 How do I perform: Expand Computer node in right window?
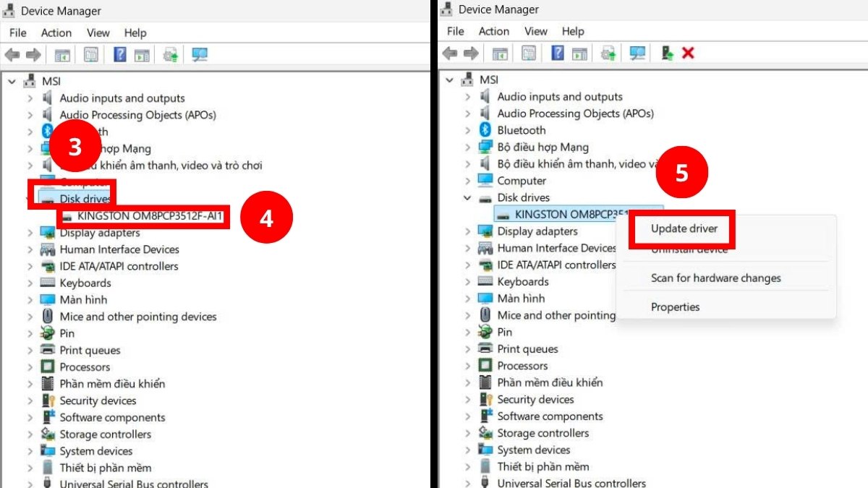point(467,181)
